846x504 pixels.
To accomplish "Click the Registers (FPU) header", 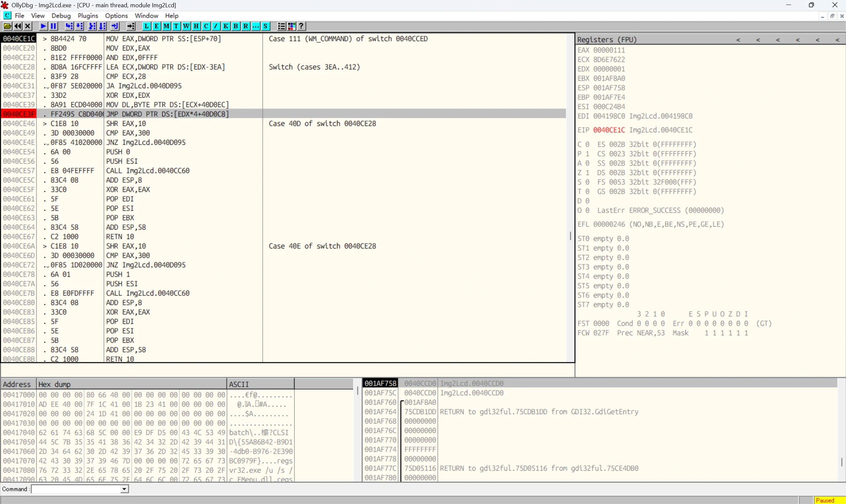I will 607,40.
